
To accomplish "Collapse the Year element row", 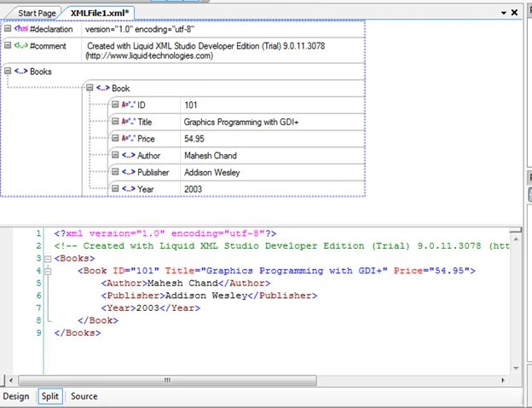I will (x=115, y=188).
